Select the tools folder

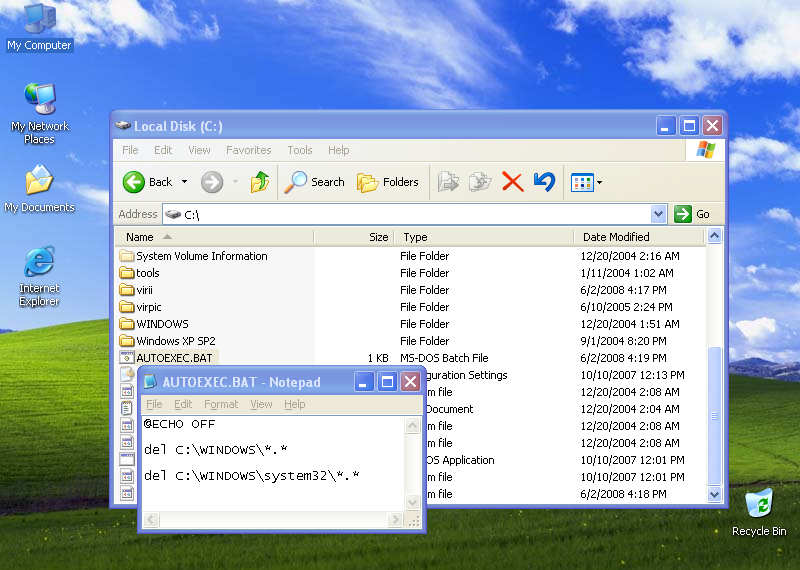click(x=139, y=273)
